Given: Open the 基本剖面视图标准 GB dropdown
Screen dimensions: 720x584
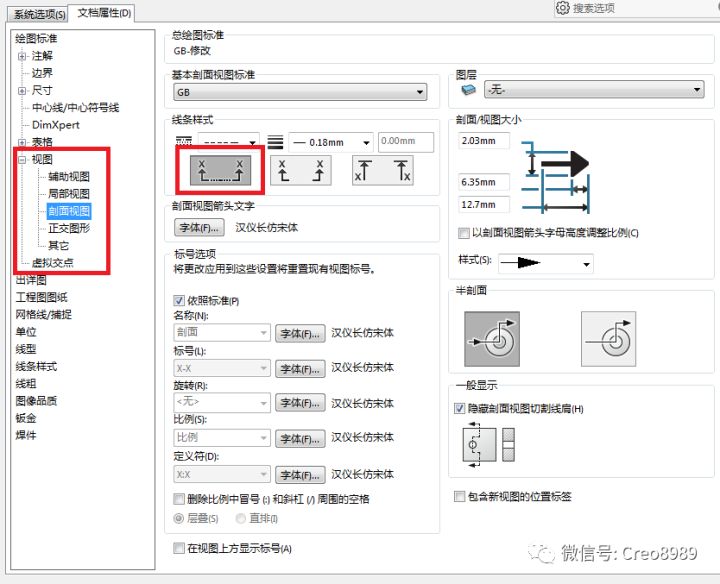Looking at the screenshot, I should click(300, 92).
